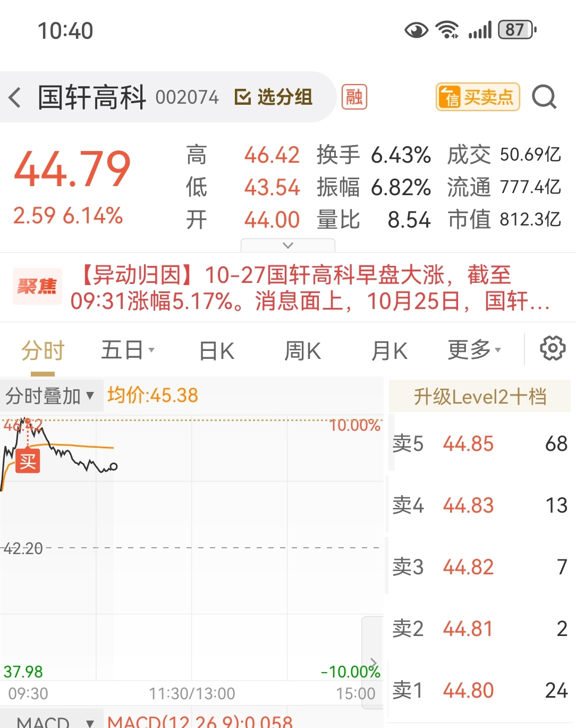
Task: Tap stock name 国轩高科
Action: pyautogui.click(x=92, y=98)
